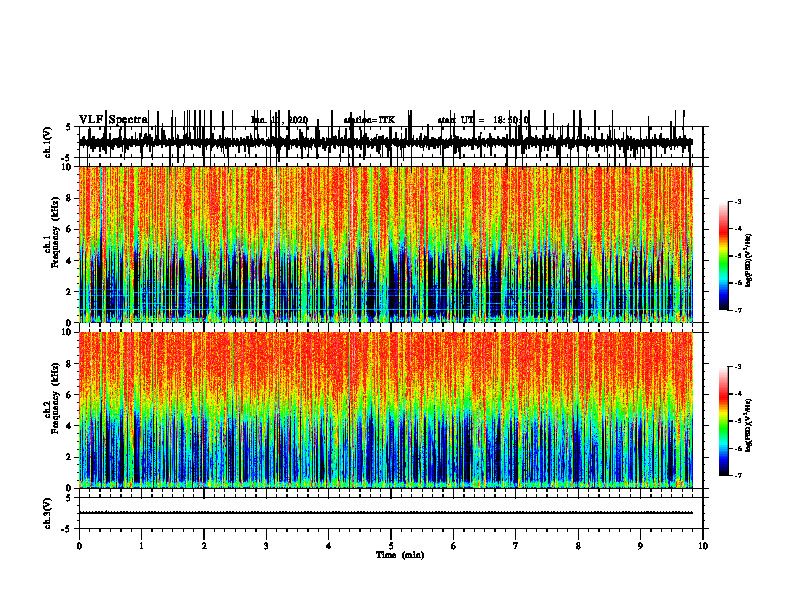
Task: Click time axis tick label "0"
Action: pyautogui.click(x=79, y=546)
